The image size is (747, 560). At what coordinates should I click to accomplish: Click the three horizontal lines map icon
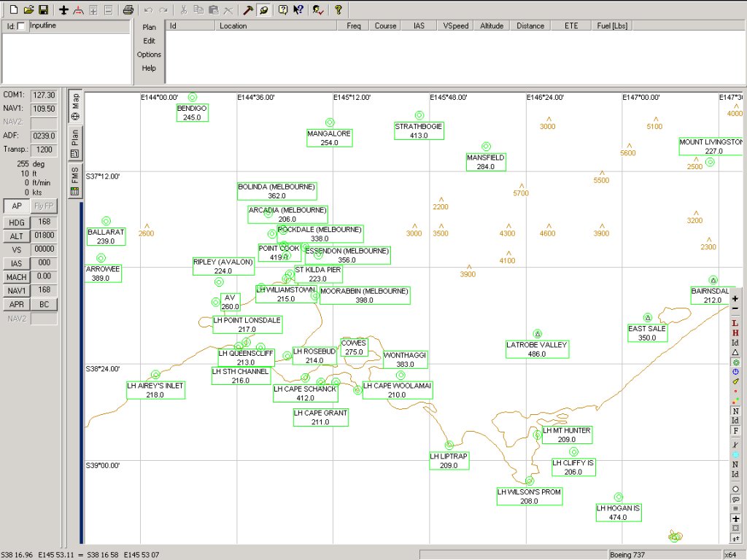[x=735, y=508]
